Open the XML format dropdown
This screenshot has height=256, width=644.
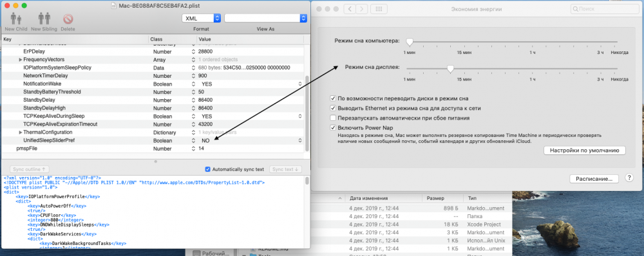[x=201, y=18]
